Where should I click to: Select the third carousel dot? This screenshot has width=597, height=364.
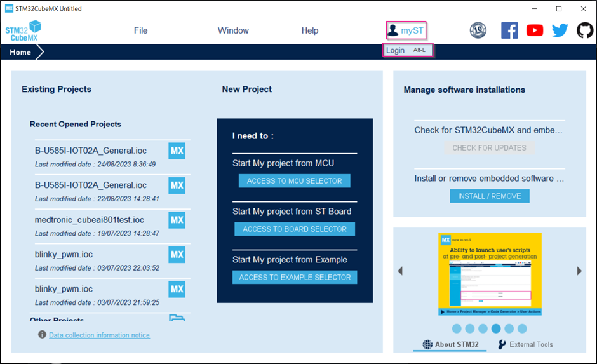point(483,328)
